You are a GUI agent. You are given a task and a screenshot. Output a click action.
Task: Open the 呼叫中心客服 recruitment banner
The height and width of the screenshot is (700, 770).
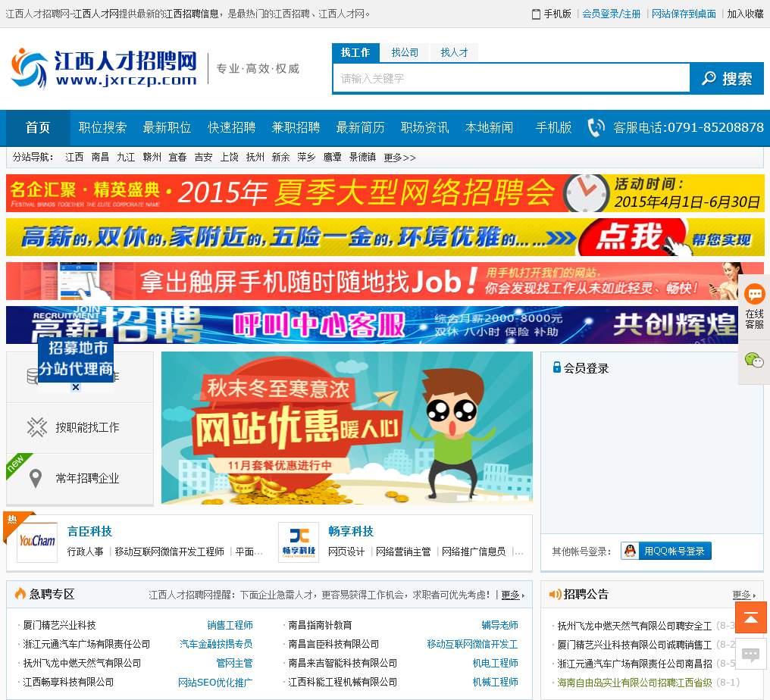click(372, 325)
